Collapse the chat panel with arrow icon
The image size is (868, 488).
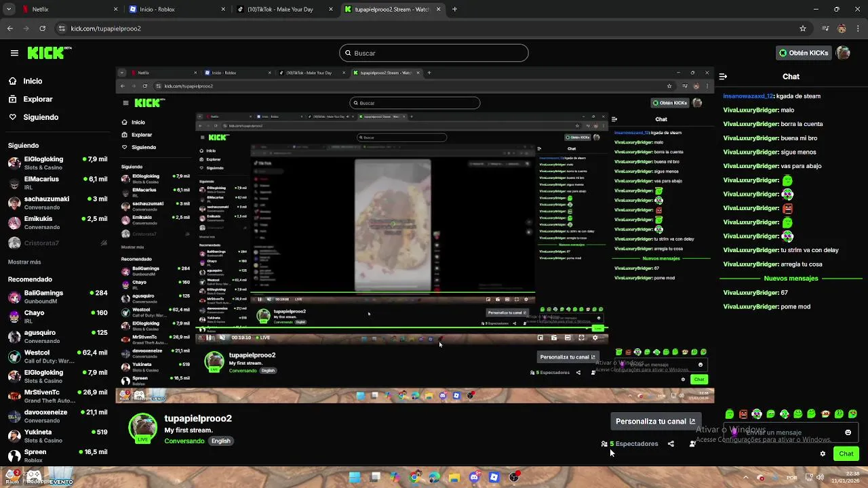tap(723, 77)
